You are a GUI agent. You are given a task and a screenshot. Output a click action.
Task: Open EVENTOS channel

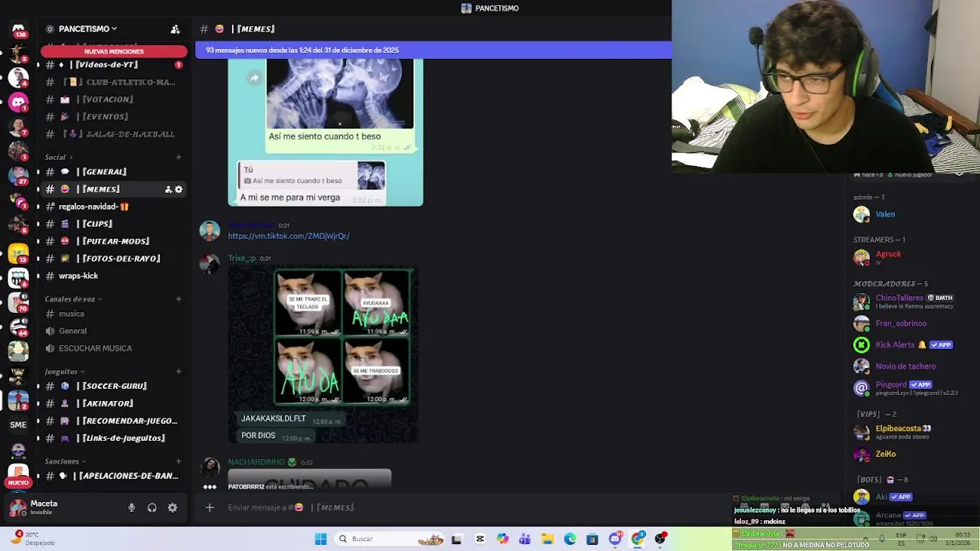click(114, 116)
